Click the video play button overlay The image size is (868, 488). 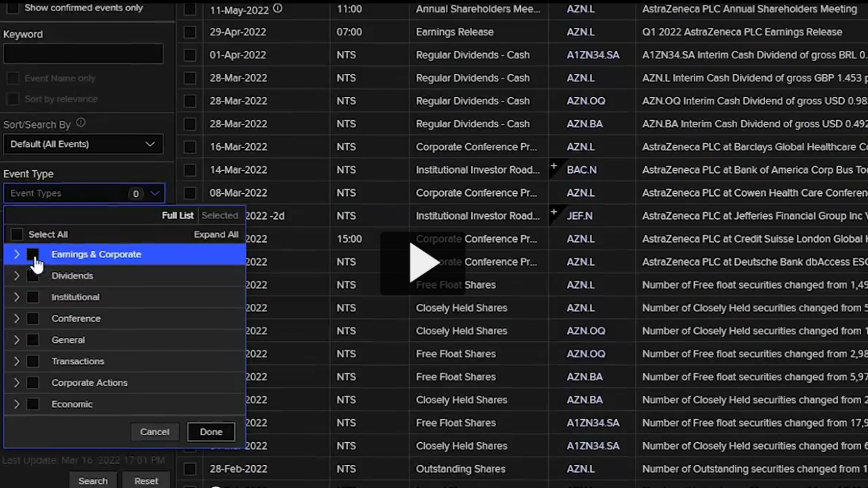[x=423, y=263]
